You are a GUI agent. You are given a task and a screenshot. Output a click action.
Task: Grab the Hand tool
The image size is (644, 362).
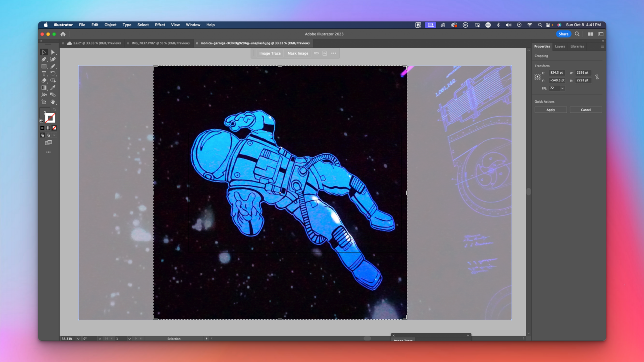pos(53,101)
